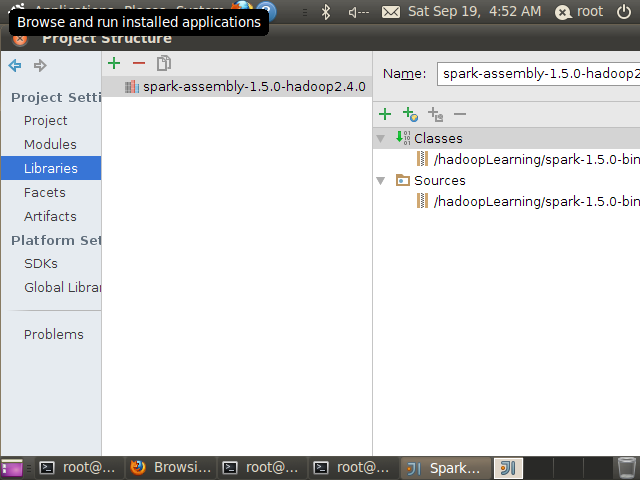Open the Modules settings page
Image resolution: width=640 pixels, height=480 pixels.
pyautogui.click(x=50, y=144)
